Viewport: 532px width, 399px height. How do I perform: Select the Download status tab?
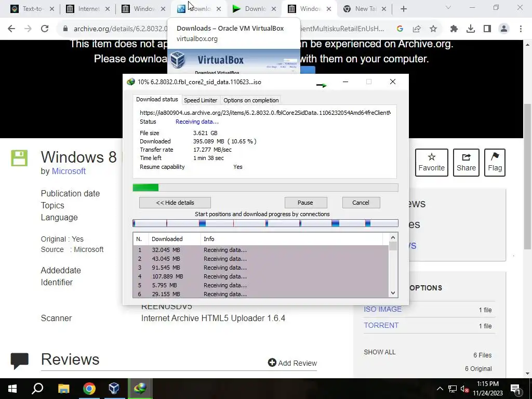pos(157,99)
